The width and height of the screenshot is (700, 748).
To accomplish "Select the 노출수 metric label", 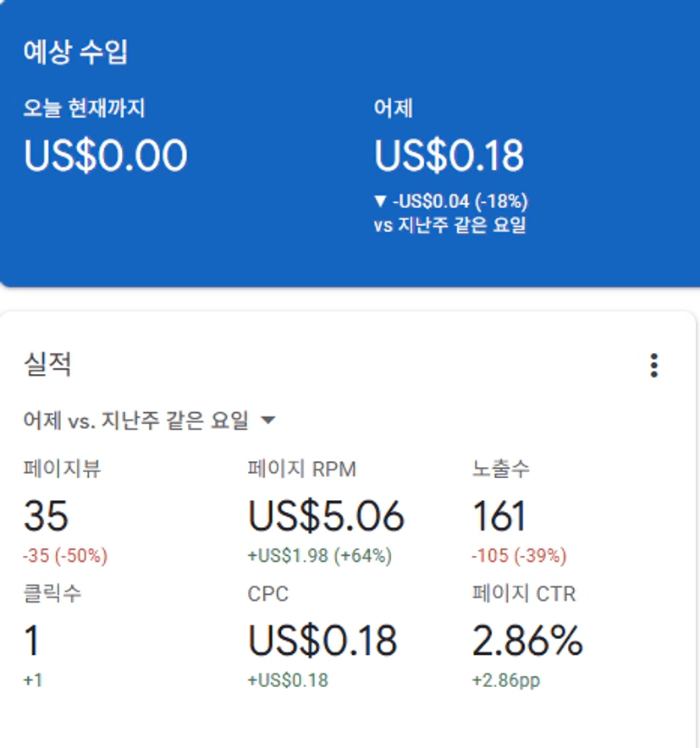I will pos(501,469).
